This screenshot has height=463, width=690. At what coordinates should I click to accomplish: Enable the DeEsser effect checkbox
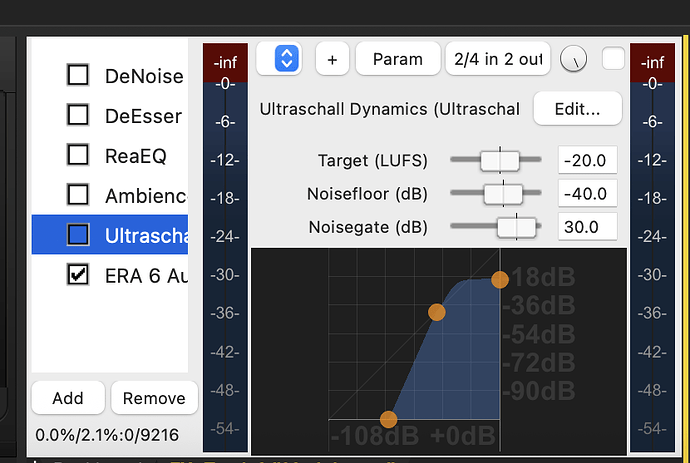(78, 115)
